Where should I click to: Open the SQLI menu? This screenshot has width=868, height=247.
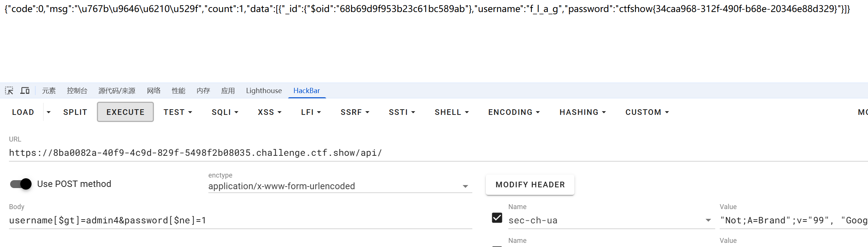225,112
